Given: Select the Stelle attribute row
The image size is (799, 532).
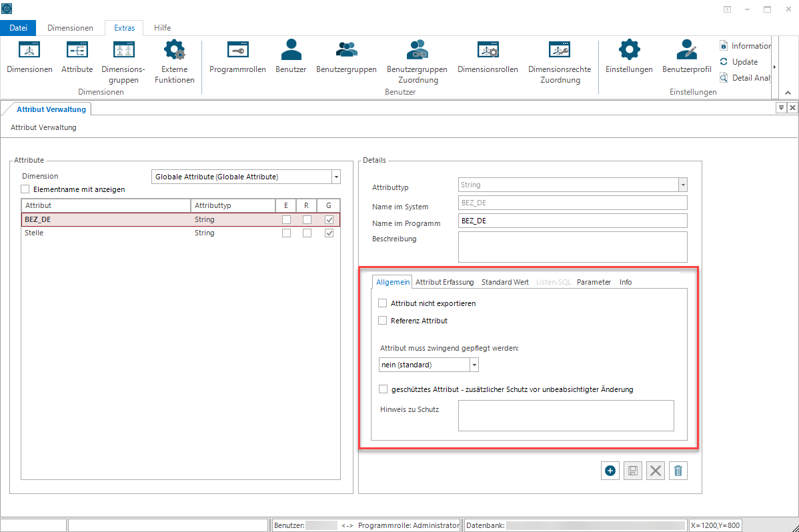Looking at the screenshot, I should point(180,233).
